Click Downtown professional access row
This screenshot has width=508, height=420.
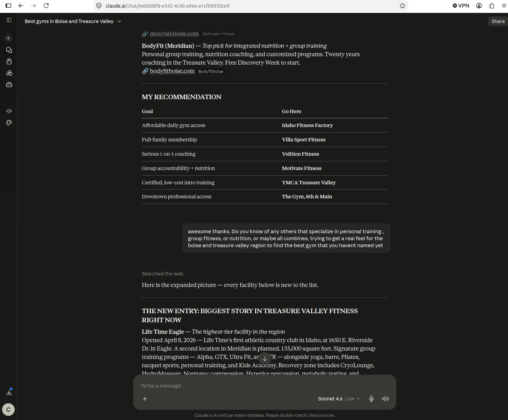tap(265, 197)
